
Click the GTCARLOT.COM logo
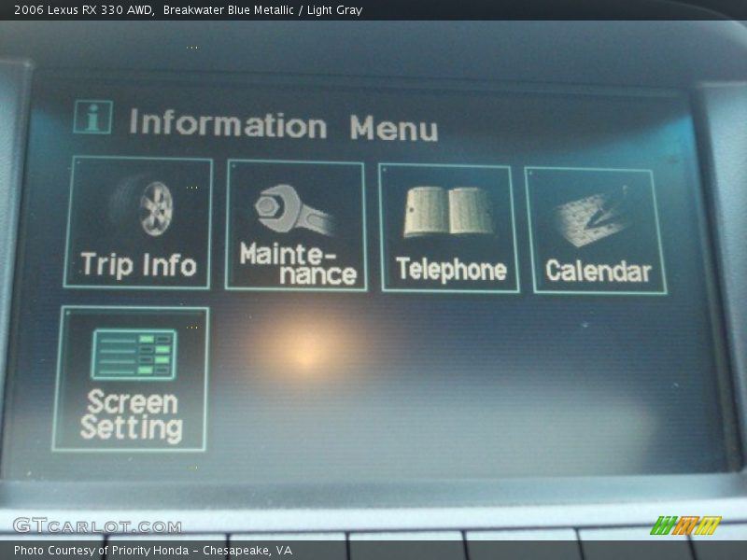click(x=97, y=525)
